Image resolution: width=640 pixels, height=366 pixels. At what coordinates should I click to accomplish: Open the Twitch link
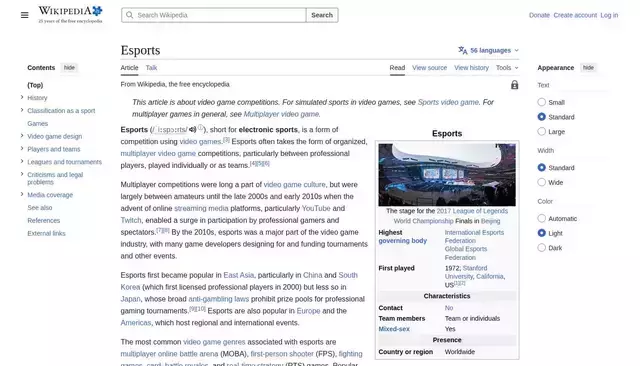coord(131,220)
